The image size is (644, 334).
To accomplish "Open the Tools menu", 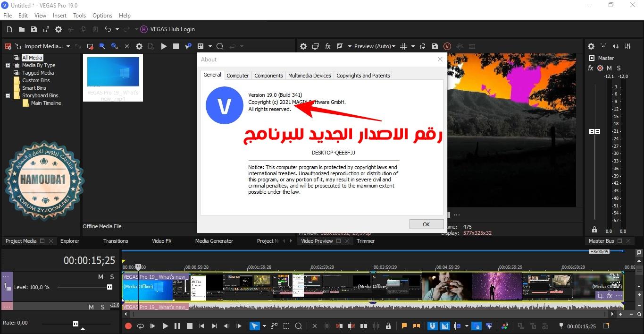I will click(79, 16).
